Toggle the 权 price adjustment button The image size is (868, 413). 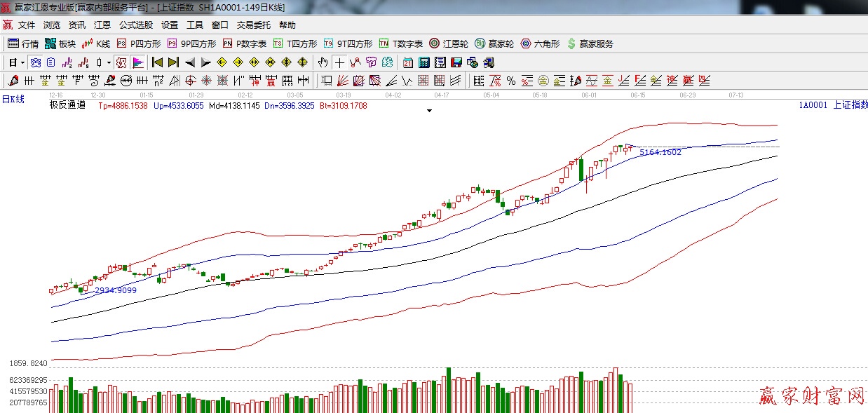[121, 62]
